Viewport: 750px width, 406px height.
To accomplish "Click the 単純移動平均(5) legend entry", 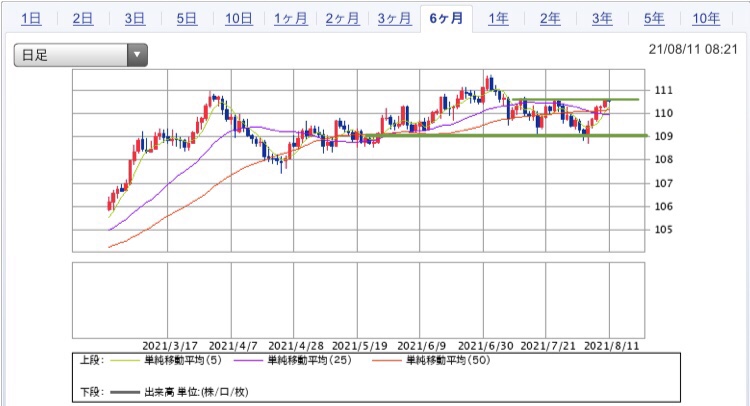I will pos(183,360).
